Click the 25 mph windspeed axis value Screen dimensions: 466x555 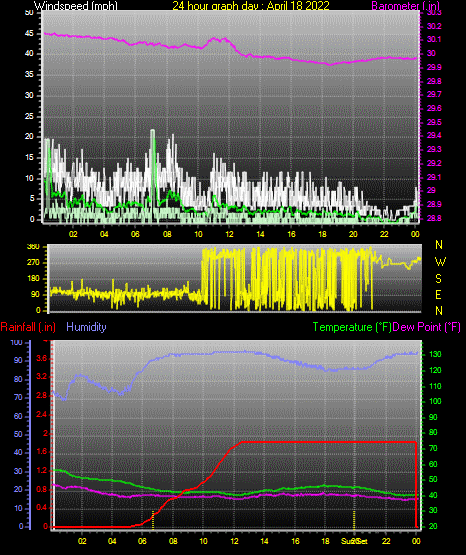(x=29, y=116)
